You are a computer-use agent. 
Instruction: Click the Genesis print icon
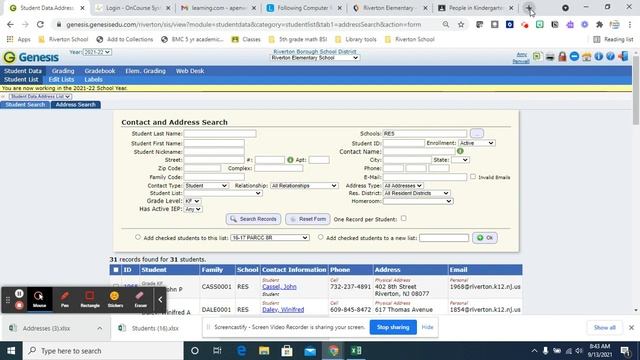550,57
